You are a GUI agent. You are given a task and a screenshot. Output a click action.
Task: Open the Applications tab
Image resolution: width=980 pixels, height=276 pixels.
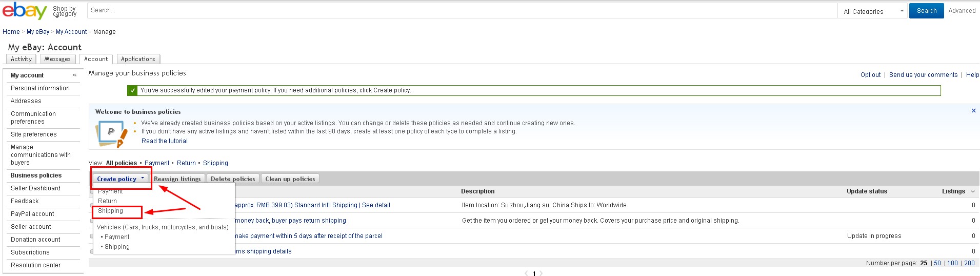point(138,59)
